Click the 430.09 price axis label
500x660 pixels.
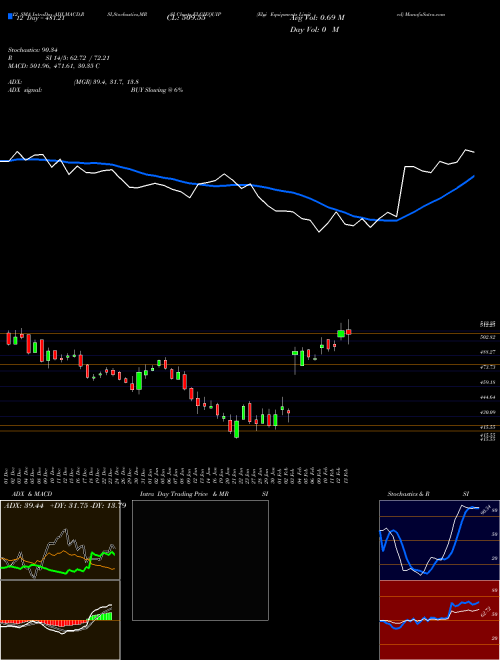coord(487,412)
